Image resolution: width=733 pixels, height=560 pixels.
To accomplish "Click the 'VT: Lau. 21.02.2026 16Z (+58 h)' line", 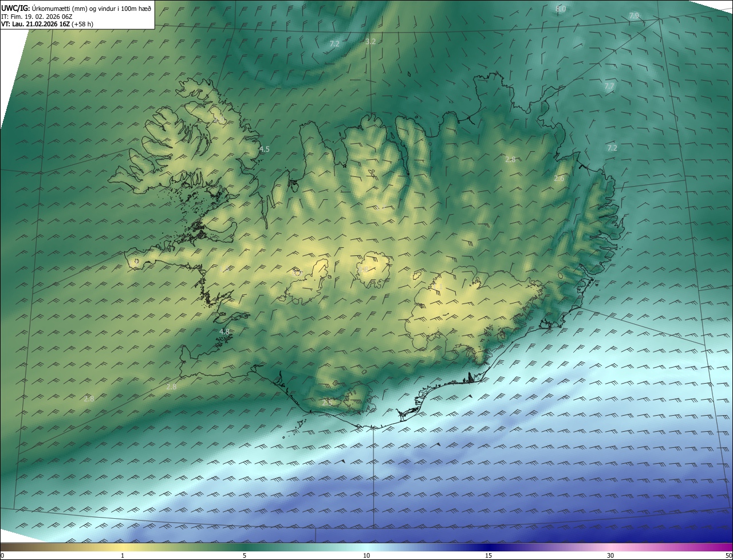I will [48, 24].
